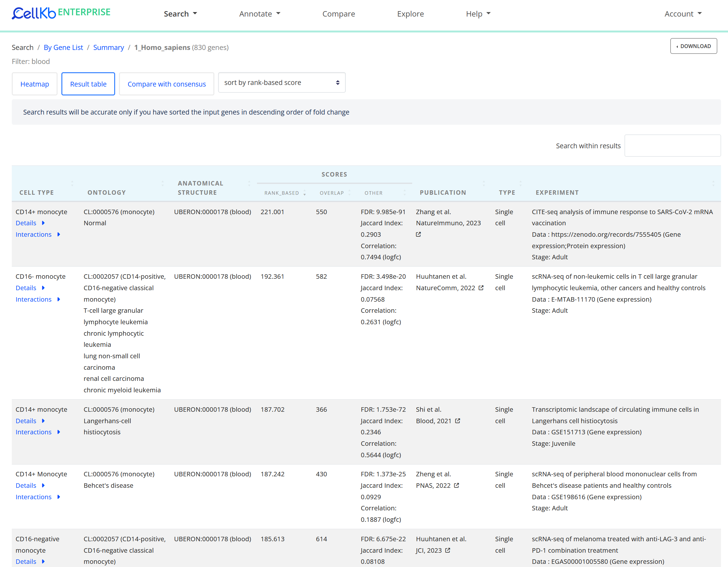
Task: Sort by the Anatomical Structure column arrows
Action: pos(249,184)
